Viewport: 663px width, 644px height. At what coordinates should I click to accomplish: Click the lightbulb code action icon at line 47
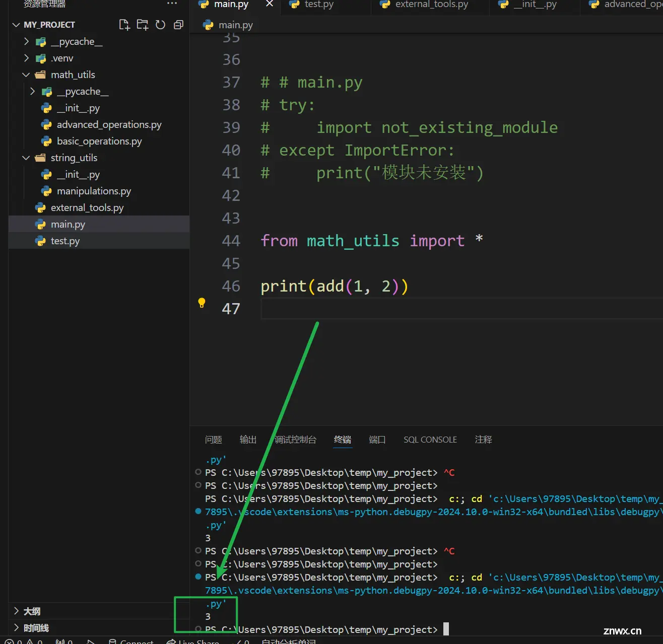202,303
